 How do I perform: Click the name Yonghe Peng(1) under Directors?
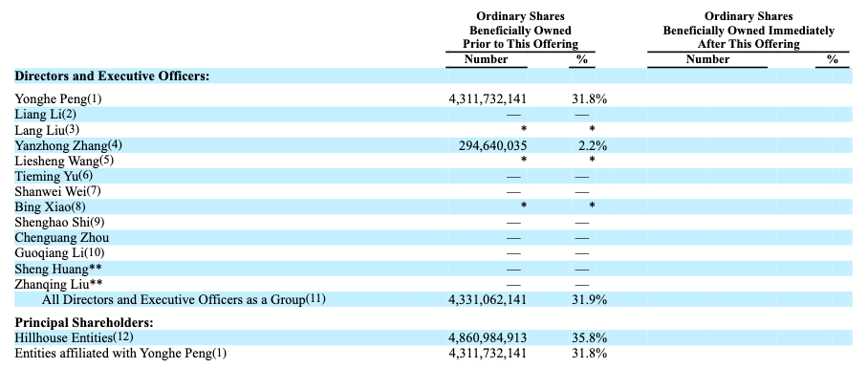58,99
